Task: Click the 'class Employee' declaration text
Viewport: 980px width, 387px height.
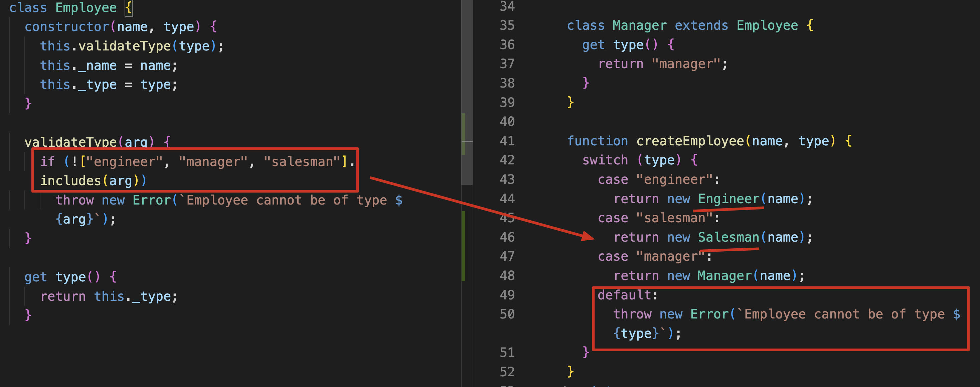Action: (x=63, y=8)
